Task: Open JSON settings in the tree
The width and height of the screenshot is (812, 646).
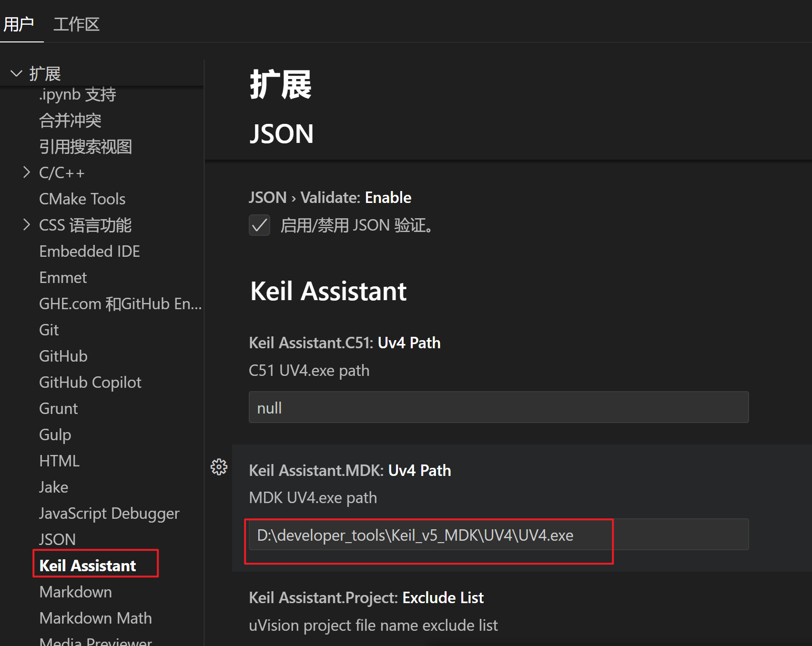Action: (x=58, y=540)
